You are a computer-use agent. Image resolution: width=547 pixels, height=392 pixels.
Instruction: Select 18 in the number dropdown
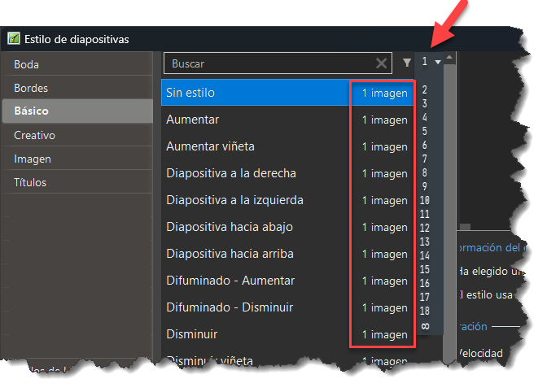[x=426, y=311]
